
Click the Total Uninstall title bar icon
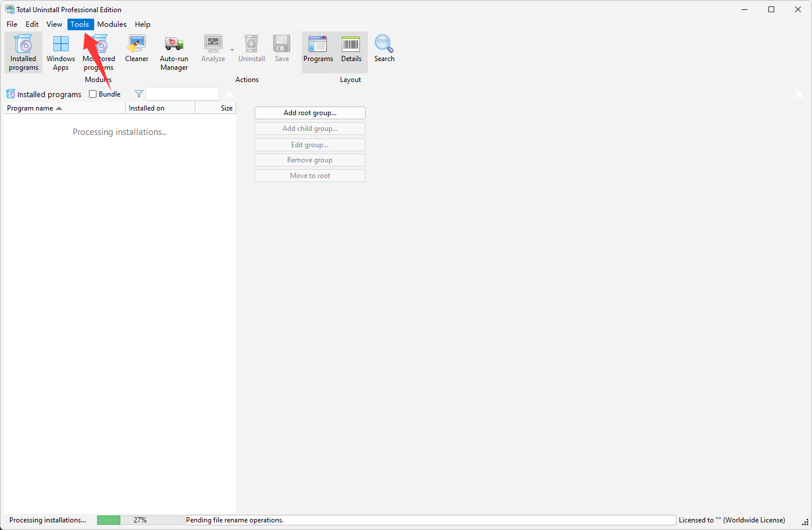[x=10, y=9]
